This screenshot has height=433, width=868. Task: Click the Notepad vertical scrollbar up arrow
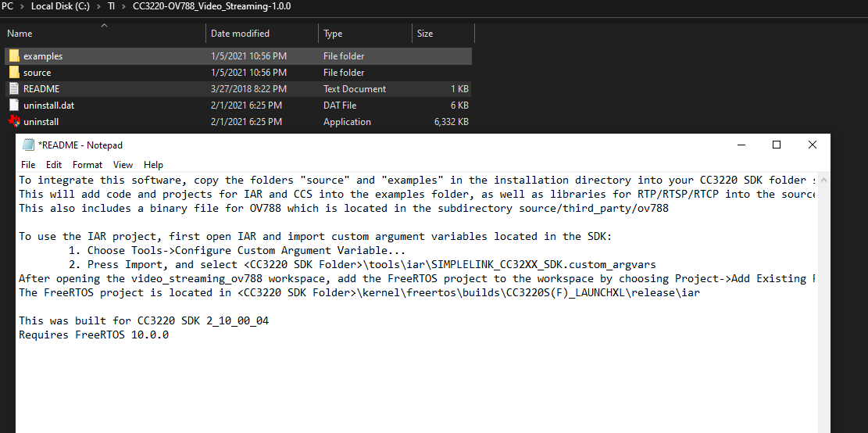(823, 180)
